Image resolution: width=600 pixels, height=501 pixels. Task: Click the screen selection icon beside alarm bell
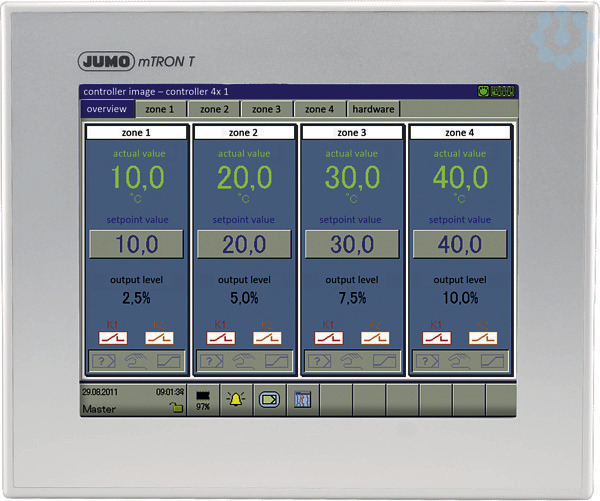tap(269, 400)
